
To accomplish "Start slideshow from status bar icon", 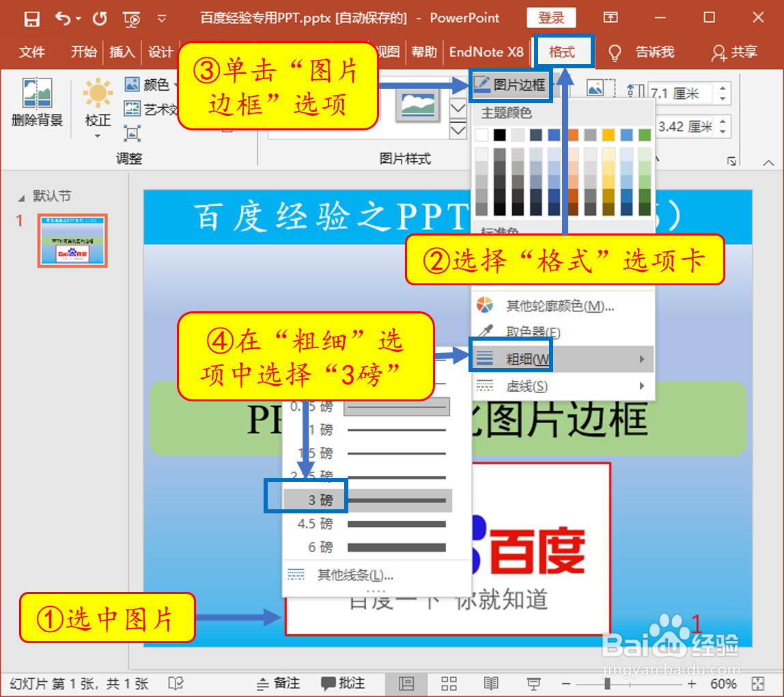I will pos(533,683).
